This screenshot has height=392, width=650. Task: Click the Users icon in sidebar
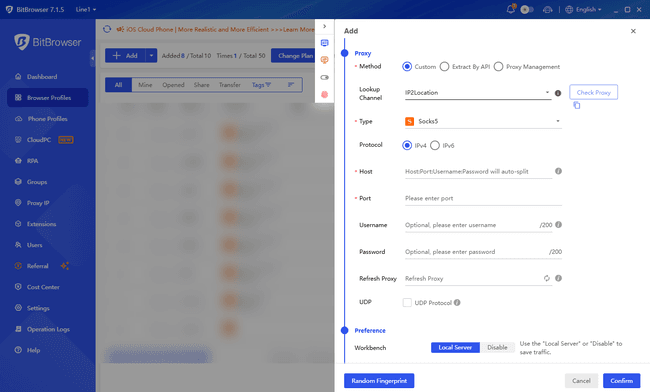pos(18,245)
